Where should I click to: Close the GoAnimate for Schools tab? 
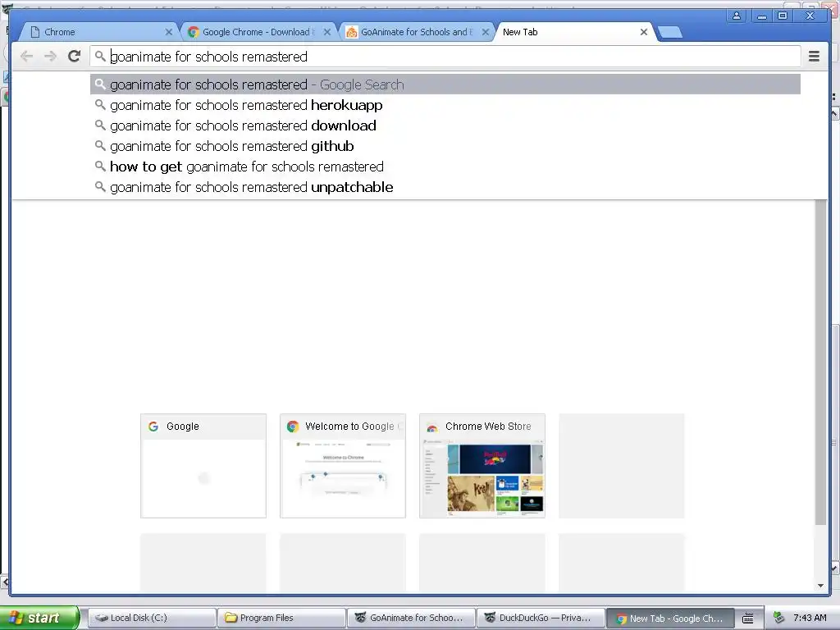(x=486, y=32)
